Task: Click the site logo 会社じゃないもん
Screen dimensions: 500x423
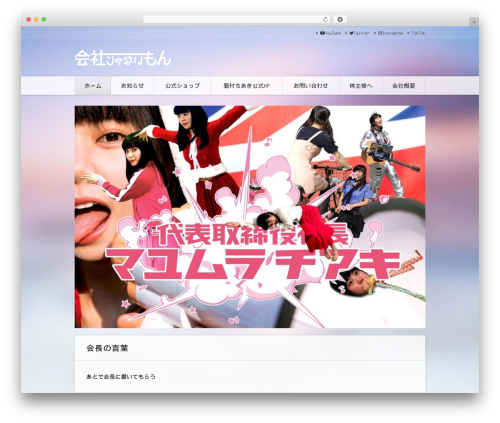Action: click(123, 58)
